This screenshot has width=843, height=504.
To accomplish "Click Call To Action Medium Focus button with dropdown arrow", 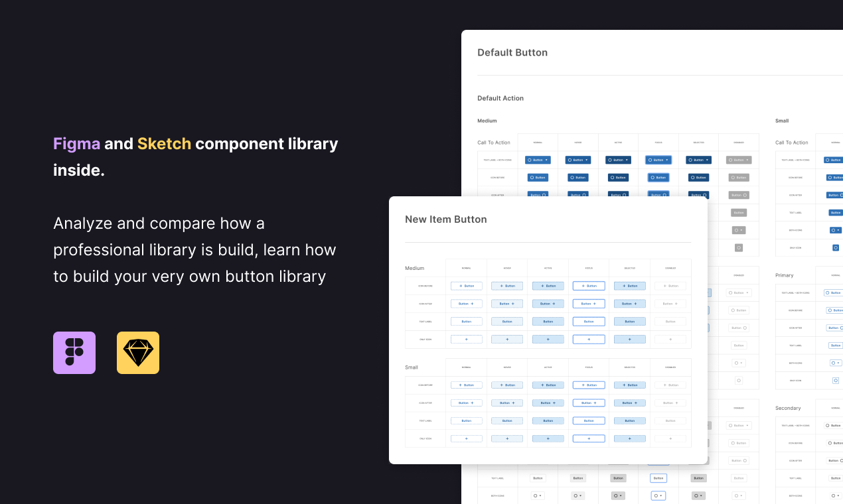I will coord(658,160).
